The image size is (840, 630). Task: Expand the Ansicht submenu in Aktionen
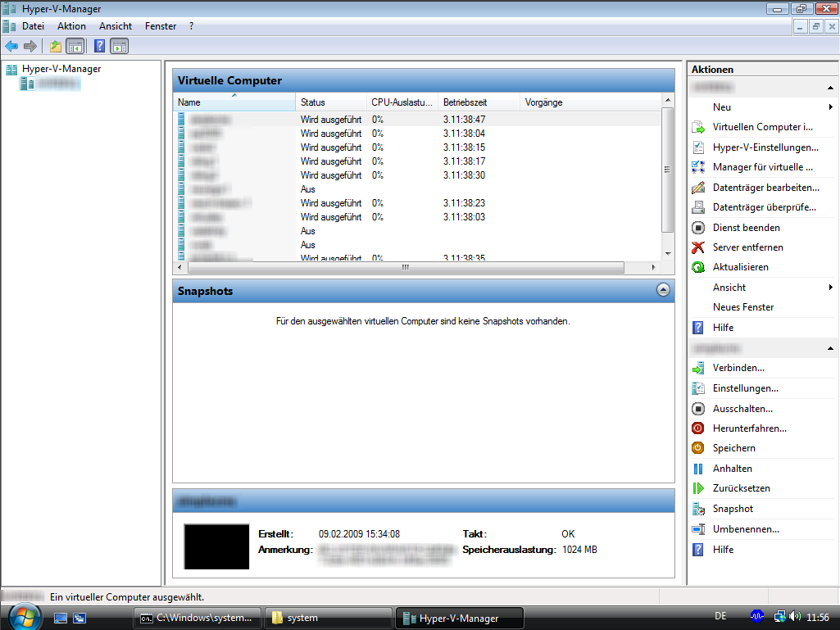[x=831, y=287]
